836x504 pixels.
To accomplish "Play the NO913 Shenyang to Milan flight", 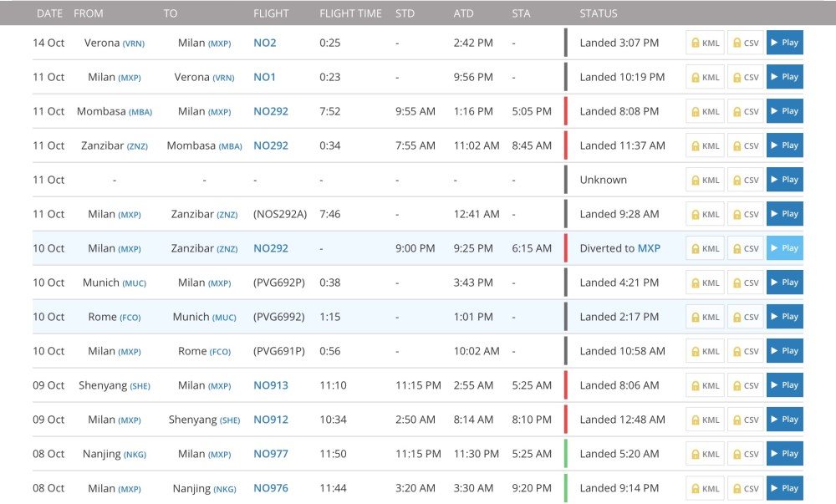I will 784,385.
